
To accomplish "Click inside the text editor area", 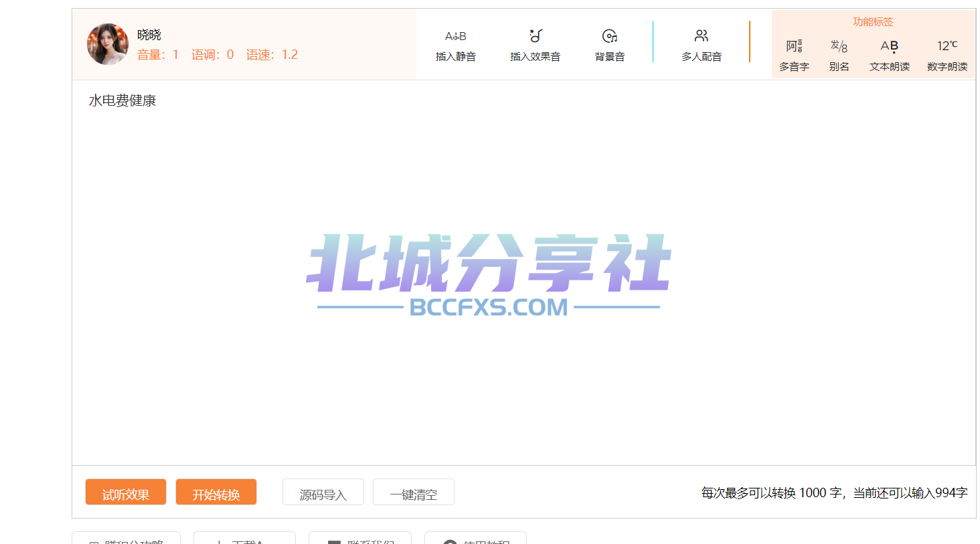I will pyautogui.click(x=523, y=272).
